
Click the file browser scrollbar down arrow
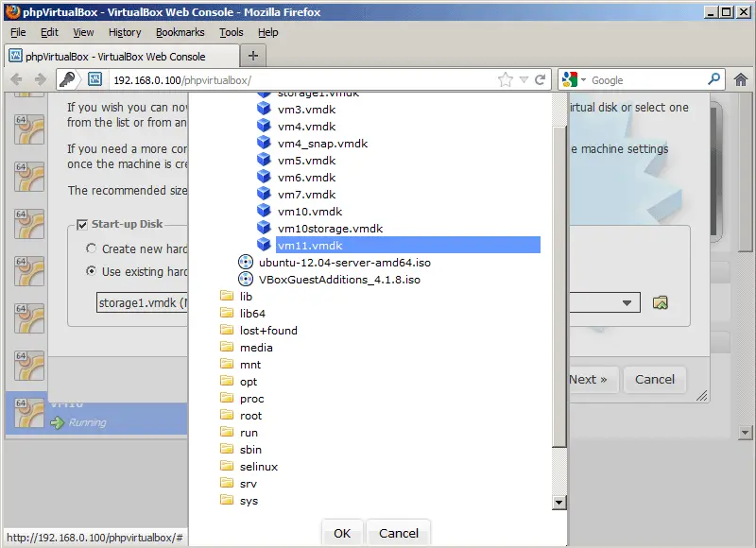click(x=558, y=503)
